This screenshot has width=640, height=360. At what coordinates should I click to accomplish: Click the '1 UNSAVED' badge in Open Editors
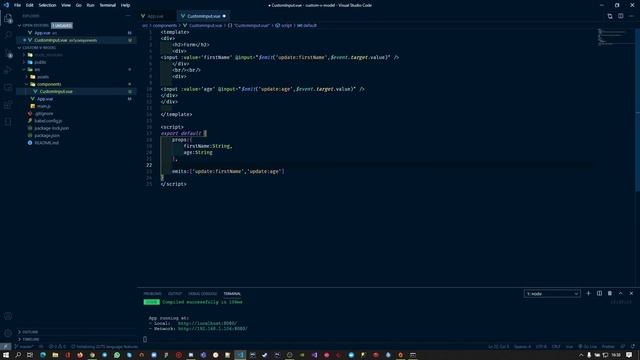62,25
